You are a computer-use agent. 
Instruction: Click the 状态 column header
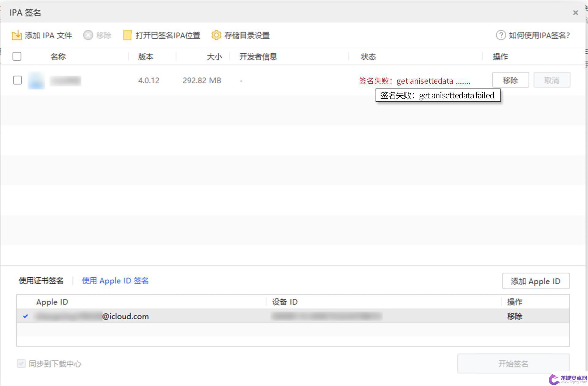click(x=368, y=57)
